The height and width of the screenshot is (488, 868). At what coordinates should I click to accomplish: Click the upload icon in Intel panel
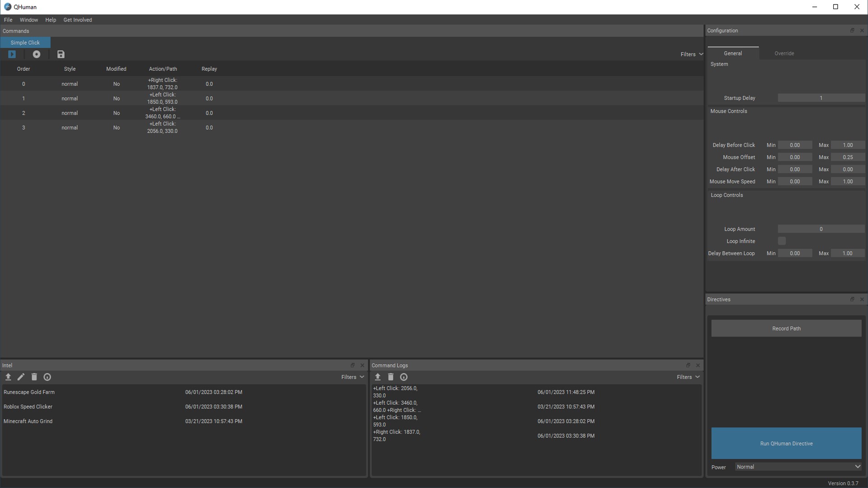8,377
